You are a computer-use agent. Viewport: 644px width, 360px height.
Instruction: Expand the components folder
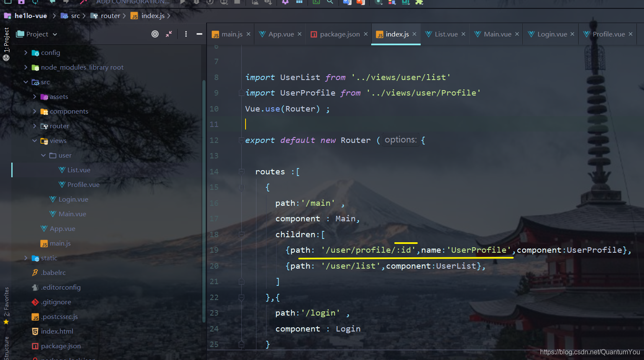click(35, 111)
